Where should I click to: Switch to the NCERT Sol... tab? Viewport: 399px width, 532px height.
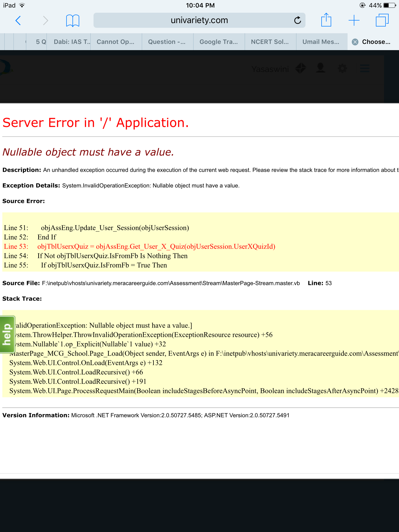click(270, 42)
